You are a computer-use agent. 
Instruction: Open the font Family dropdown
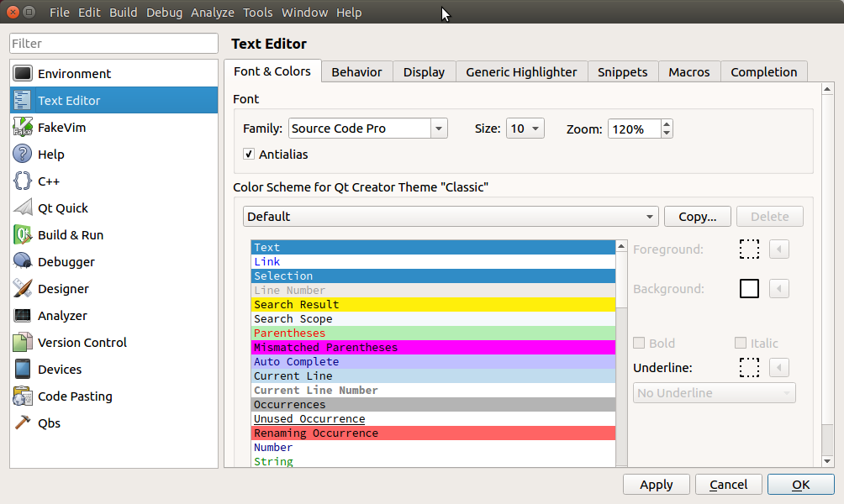point(367,129)
